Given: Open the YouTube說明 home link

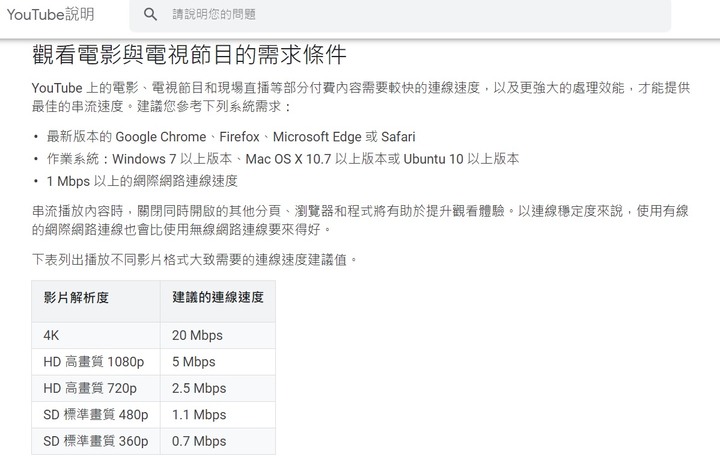Looking at the screenshot, I should click(x=51, y=14).
